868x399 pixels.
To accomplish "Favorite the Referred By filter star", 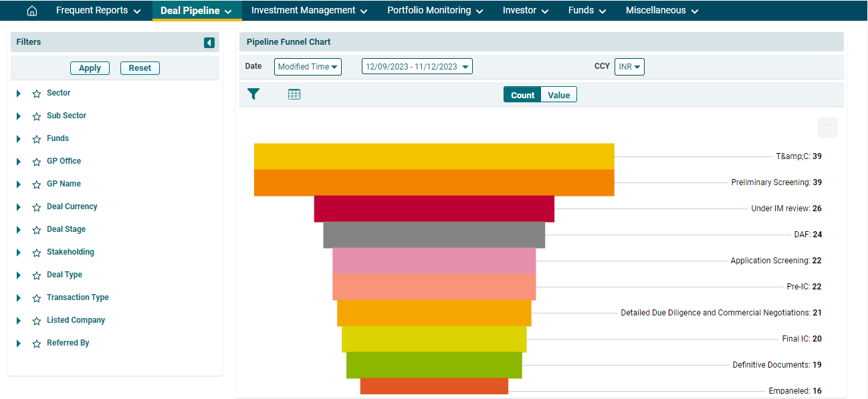I will click(37, 344).
